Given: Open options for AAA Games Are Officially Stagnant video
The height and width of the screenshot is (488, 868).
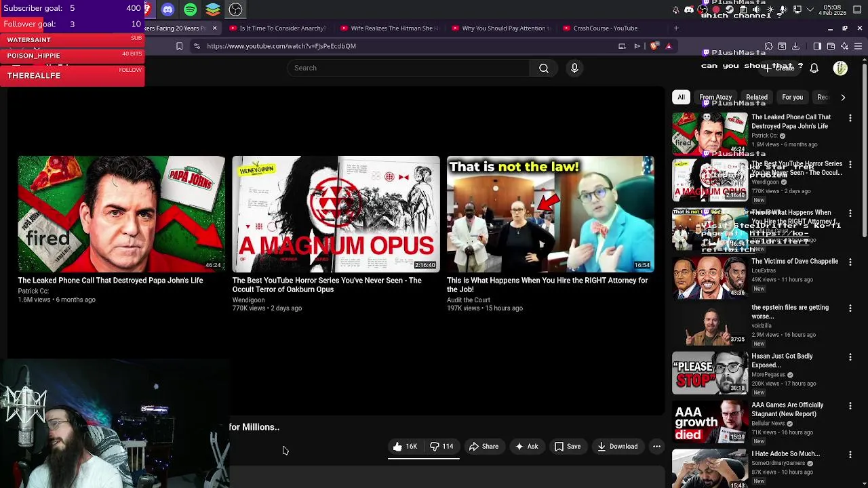Looking at the screenshot, I should [x=850, y=406].
